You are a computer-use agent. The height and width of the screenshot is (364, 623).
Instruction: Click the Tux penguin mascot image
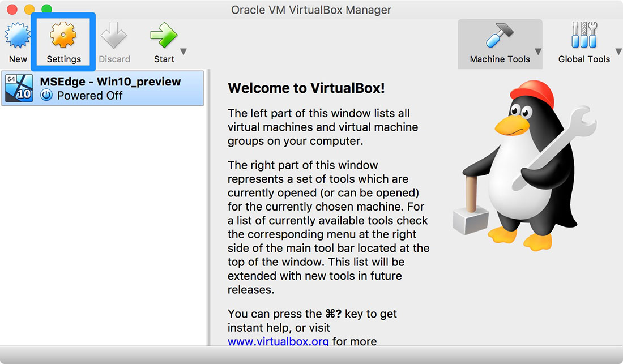click(524, 165)
